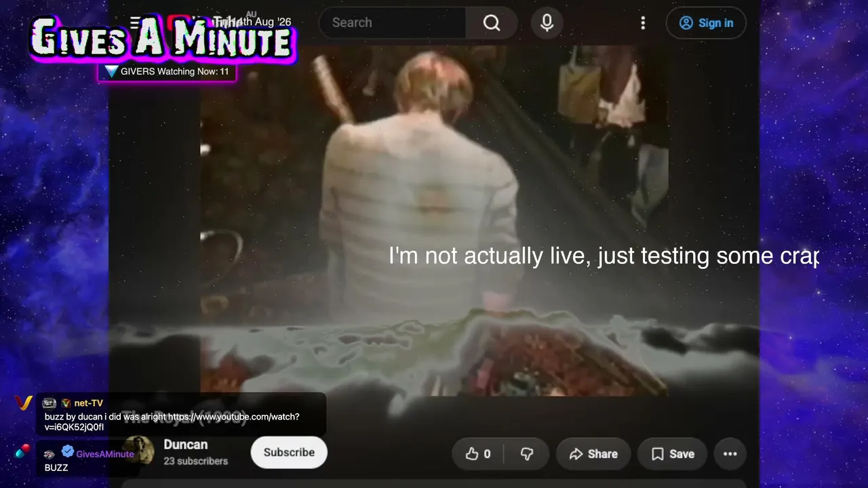Screen dimensions: 868x488
Task: Click the video player frame
Action: coord(434,220)
